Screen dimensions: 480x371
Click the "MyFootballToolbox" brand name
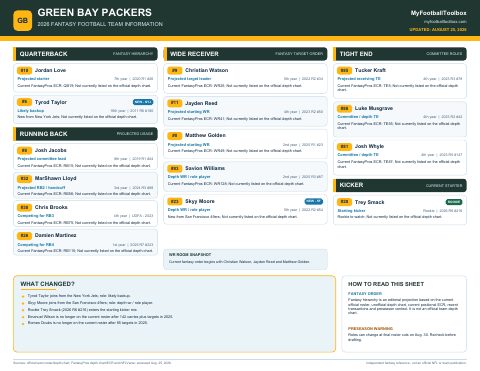[438, 13]
